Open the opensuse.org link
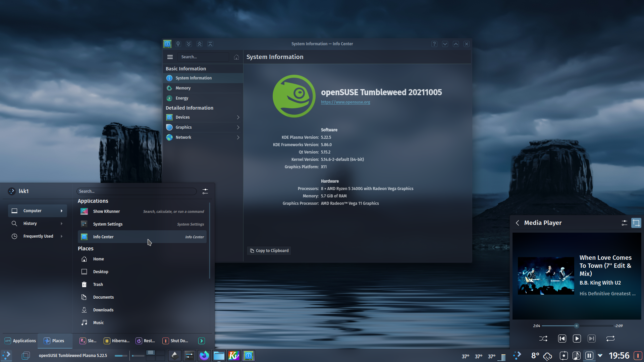Screen dimensions: 644x362 coord(345,102)
